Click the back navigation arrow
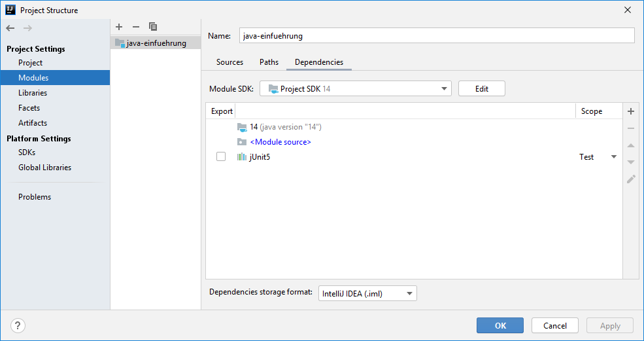 click(x=10, y=27)
